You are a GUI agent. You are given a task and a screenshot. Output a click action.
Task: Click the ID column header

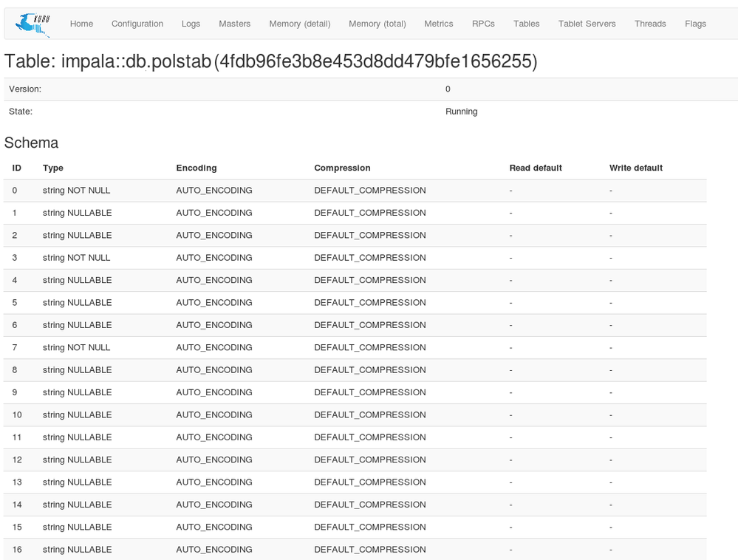16,168
